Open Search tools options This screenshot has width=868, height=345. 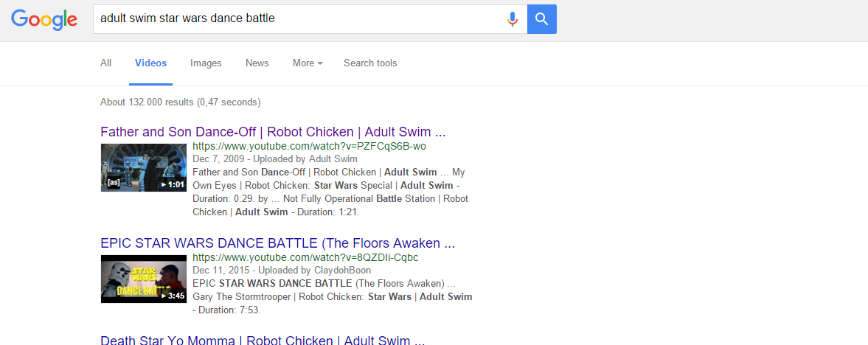pos(370,63)
